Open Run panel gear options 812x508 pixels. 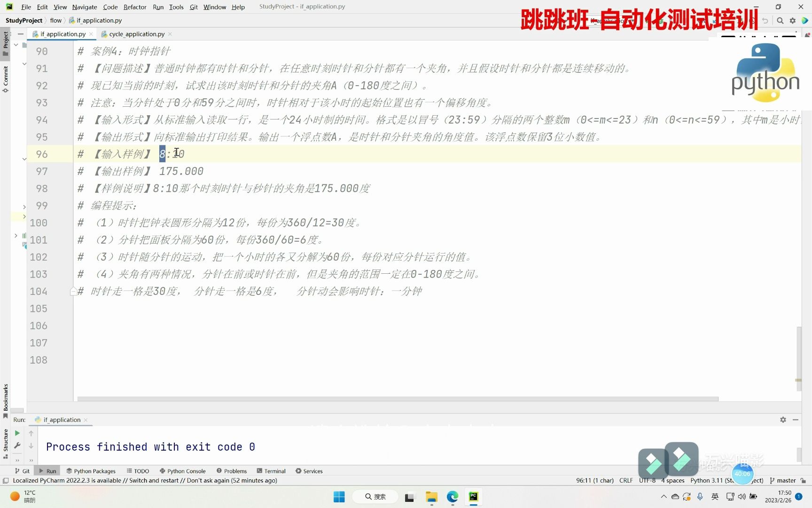coord(783,420)
